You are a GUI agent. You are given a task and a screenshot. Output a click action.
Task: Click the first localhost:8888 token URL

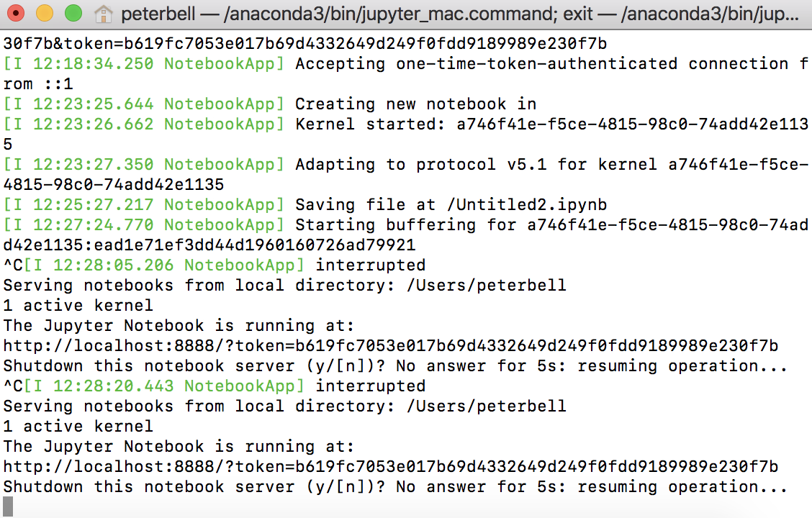390,345
